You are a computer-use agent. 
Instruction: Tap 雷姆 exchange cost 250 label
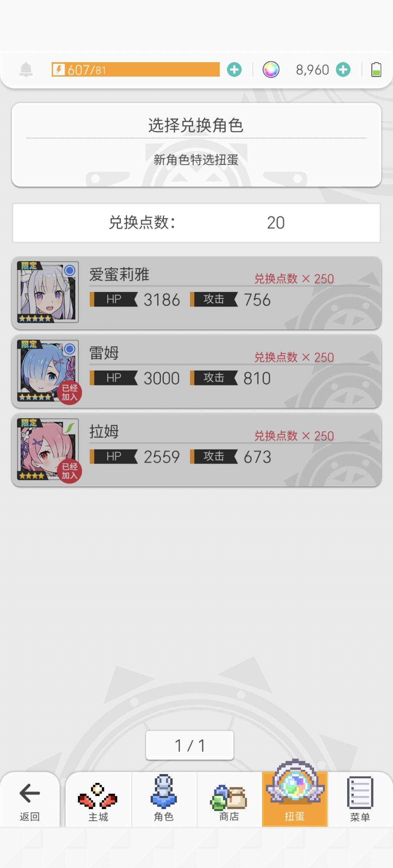point(294,357)
